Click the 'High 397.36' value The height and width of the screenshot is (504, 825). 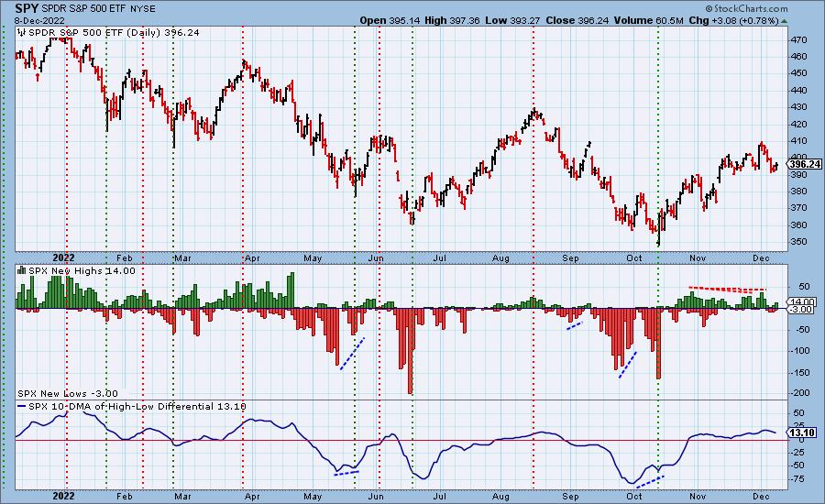(452, 20)
